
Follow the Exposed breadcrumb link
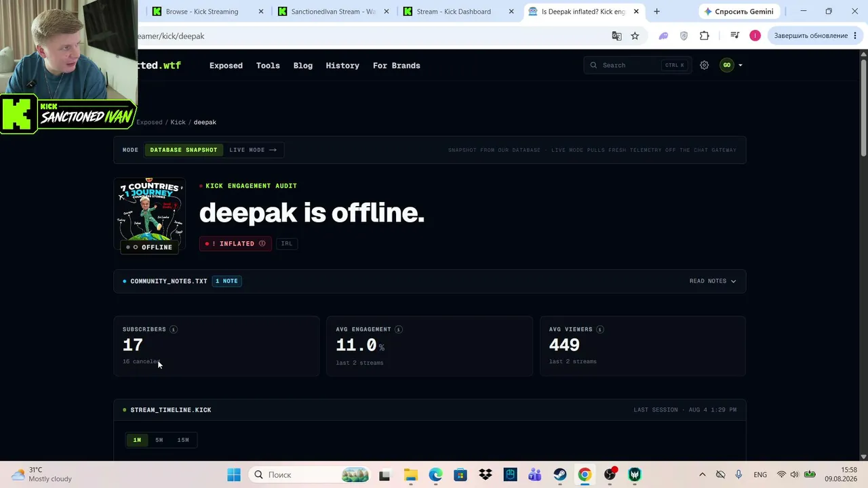click(x=149, y=122)
